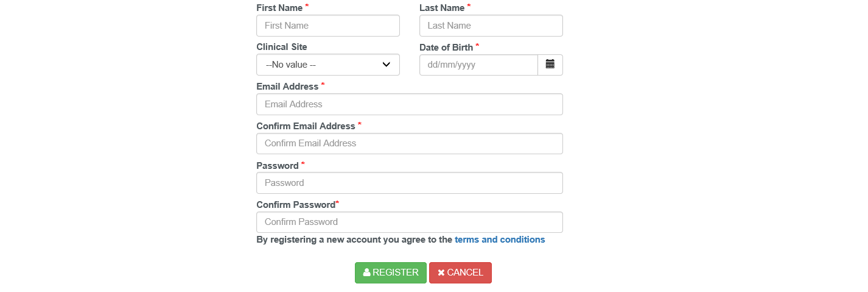868x292 pixels.
Task: Open the calendar date picker icon
Action: 550,64
